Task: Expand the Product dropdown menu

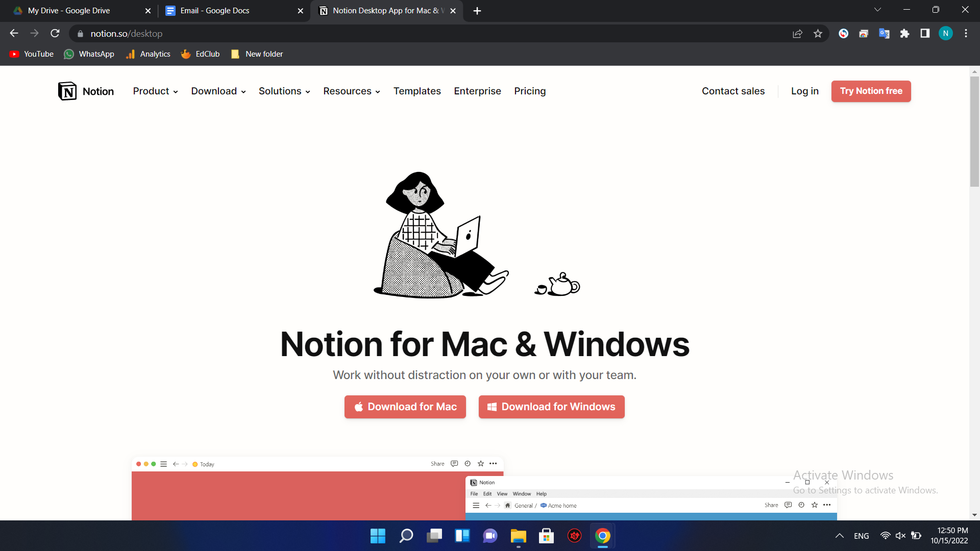Action: [155, 91]
